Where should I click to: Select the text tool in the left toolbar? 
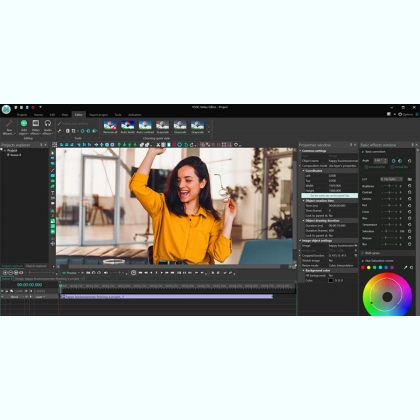53,193
